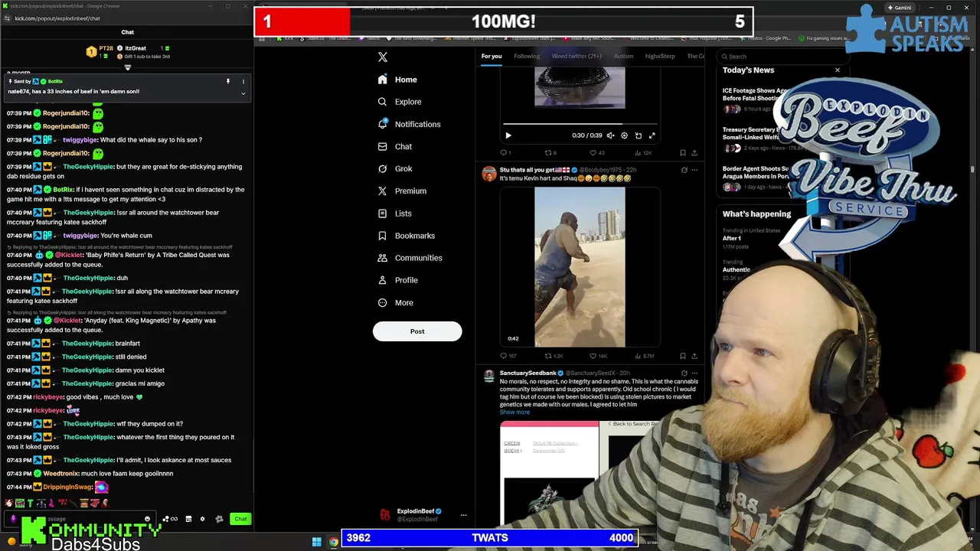Open video settings gear icon
This screenshot has width=980, height=551.
(x=624, y=135)
